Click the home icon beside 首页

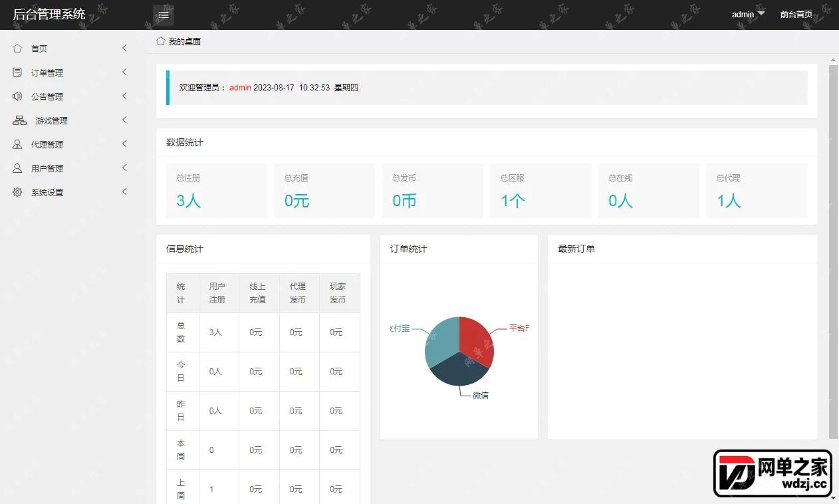click(x=17, y=48)
